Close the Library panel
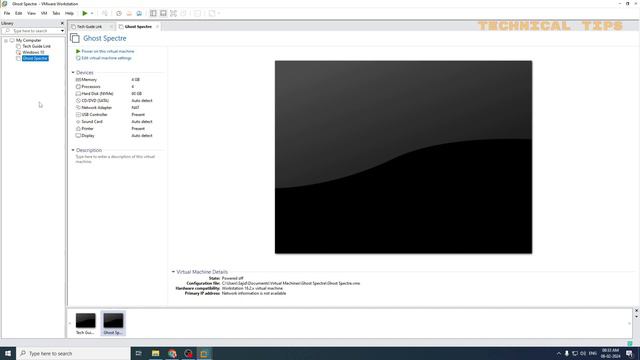Screen dimensions: 640x360 click(62, 23)
